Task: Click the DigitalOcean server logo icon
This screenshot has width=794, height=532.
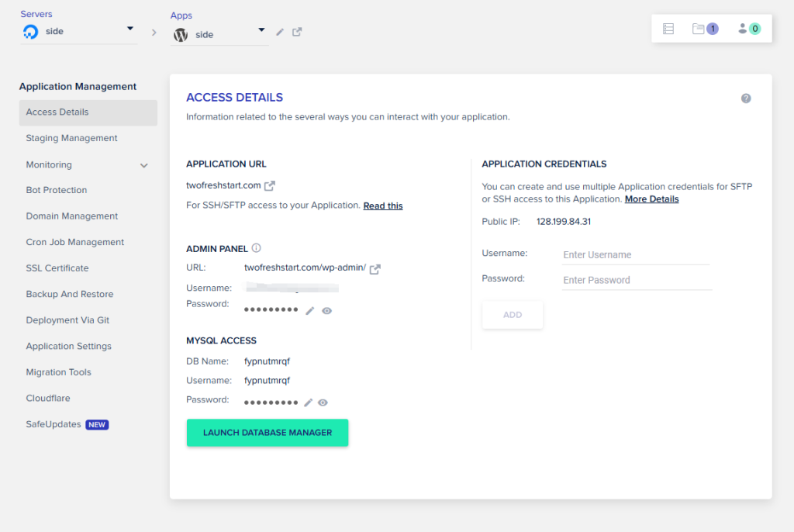Action: coord(30,32)
